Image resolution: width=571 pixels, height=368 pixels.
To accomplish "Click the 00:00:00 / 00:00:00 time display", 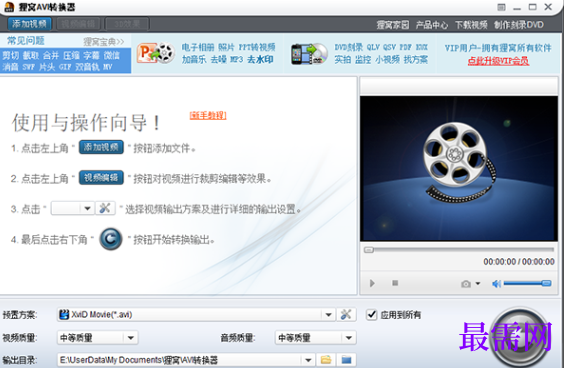I will (x=519, y=262).
